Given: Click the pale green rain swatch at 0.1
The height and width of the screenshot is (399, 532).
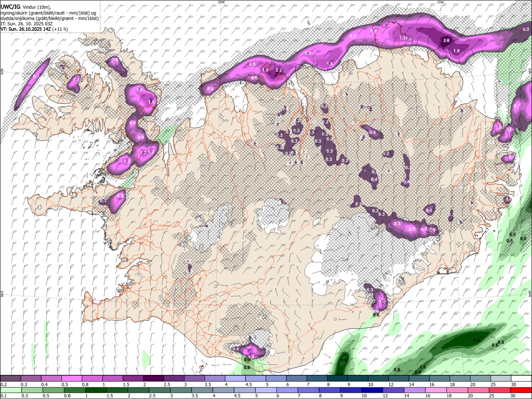Looking at the screenshot, I should click(11, 390).
